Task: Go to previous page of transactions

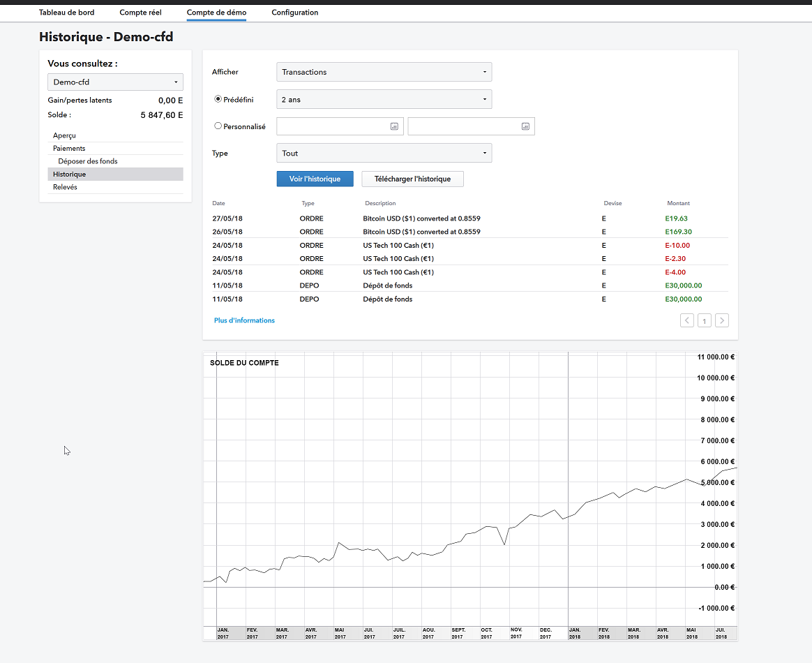Action: [687, 320]
